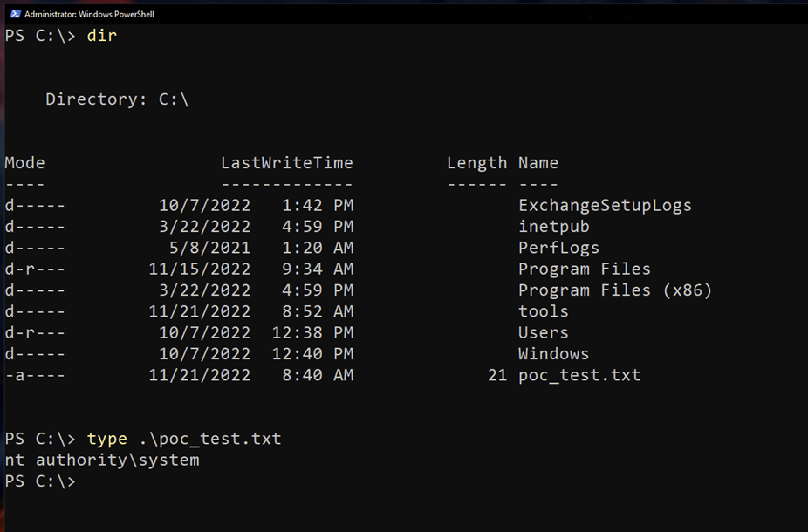Click the Length column header
808x532 pixels.
click(476, 163)
